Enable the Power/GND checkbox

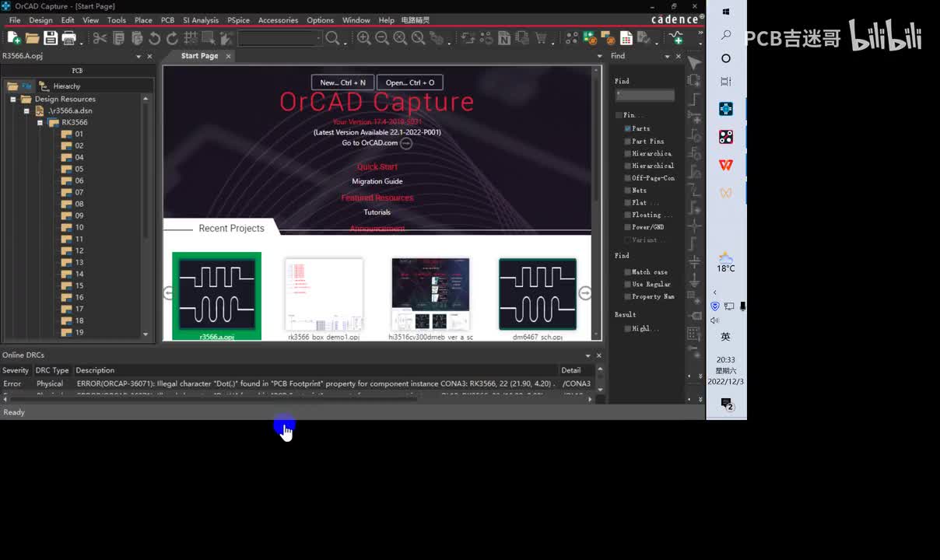click(627, 227)
